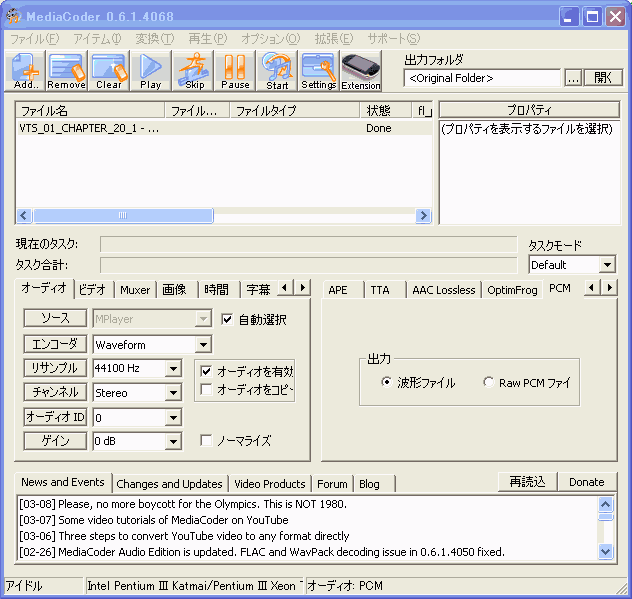The height and width of the screenshot is (599, 632).
Task: Click the Remove toolbar icon
Action: pos(67,71)
